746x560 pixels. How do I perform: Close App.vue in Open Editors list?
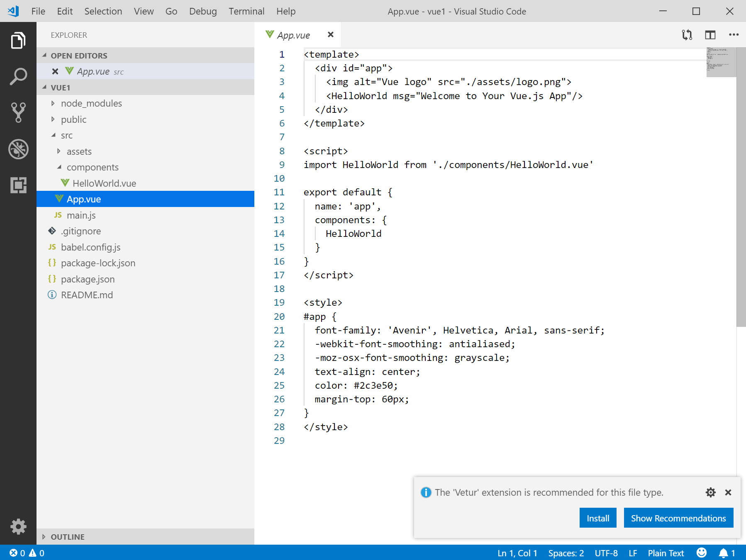[55, 71]
